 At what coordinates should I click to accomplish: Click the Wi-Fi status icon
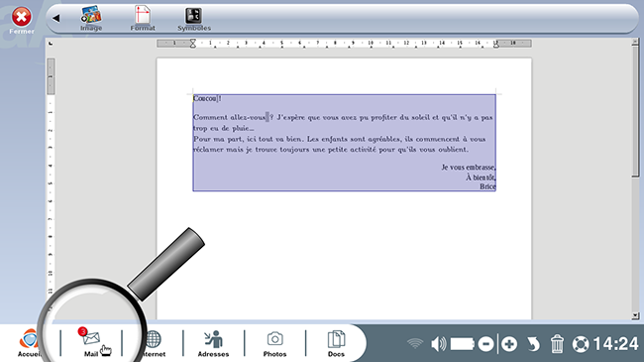(415, 343)
